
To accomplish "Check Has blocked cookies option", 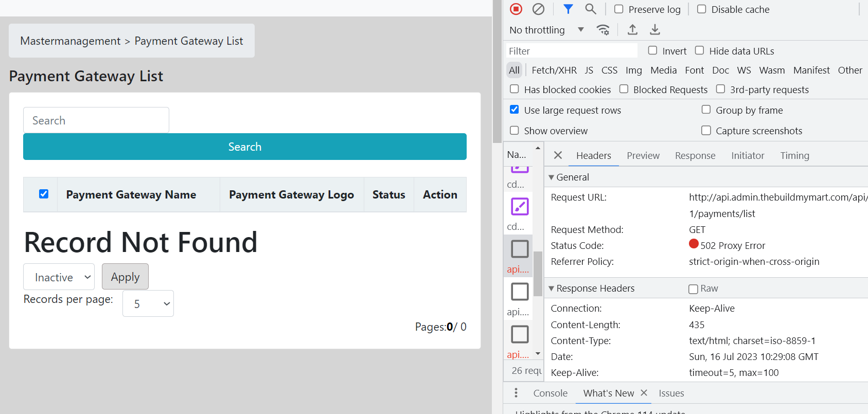I will (x=514, y=89).
